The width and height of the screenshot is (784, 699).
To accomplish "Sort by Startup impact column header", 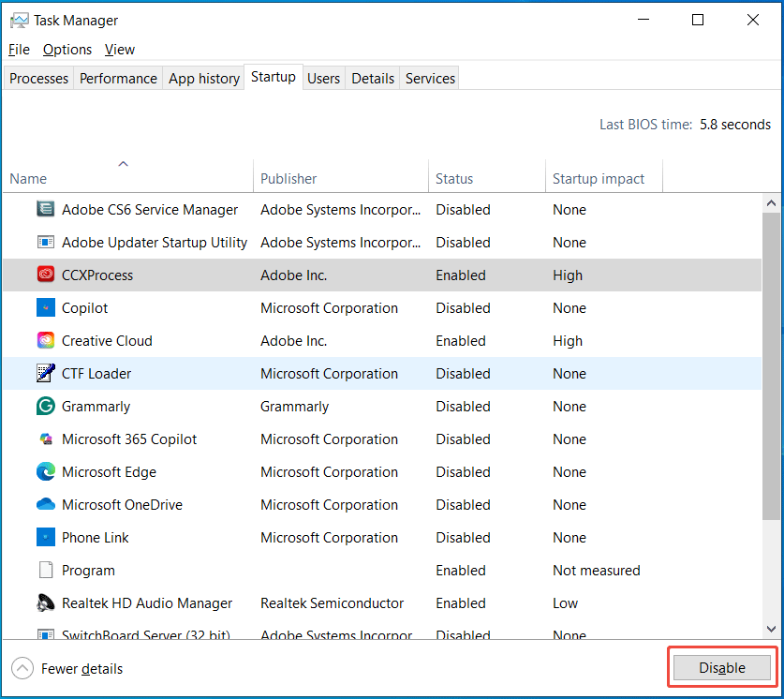I will pos(604,175).
